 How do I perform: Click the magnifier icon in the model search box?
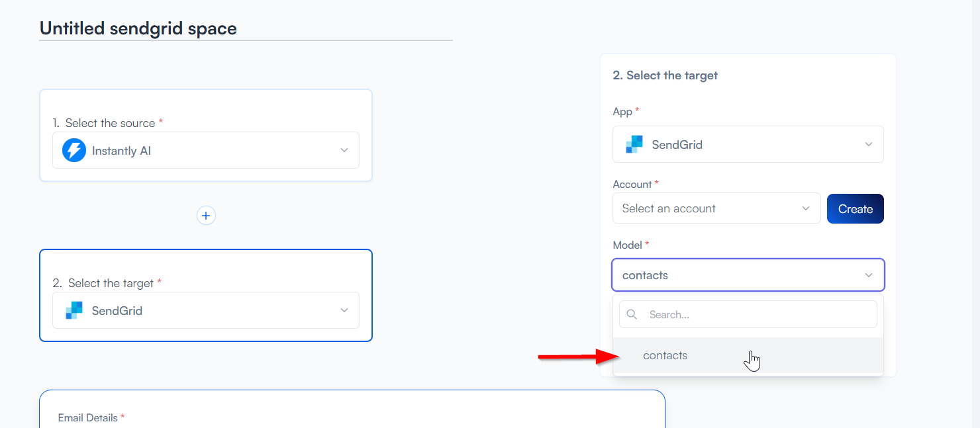(632, 315)
